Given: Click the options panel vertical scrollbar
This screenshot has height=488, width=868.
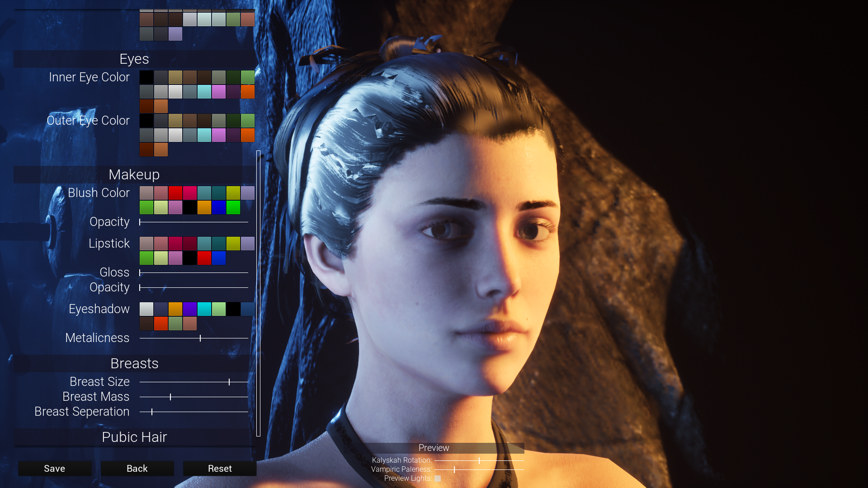Looking at the screenshot, I should point(258,294).
